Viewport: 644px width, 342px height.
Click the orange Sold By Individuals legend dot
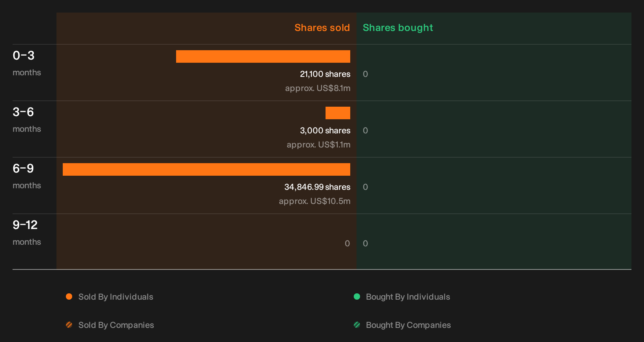(x=69, y=297)
